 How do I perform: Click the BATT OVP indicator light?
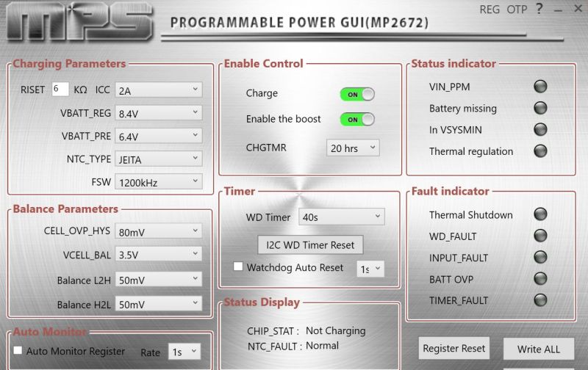pyautogui.click(x=540, y=279)
